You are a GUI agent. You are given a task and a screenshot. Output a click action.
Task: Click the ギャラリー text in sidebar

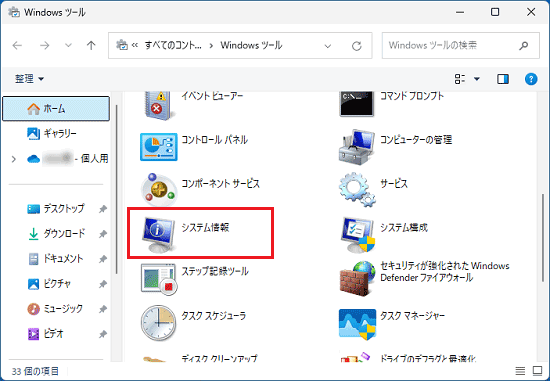(x=60, y=134)
